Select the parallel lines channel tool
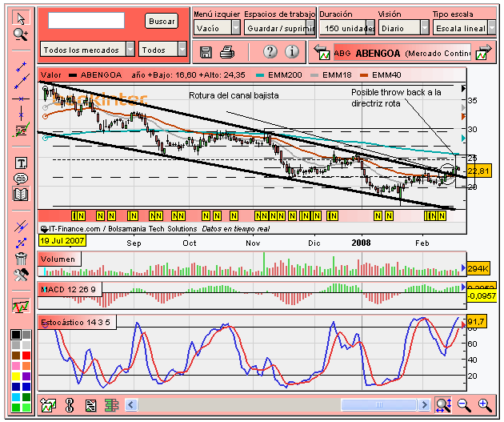Screen dimensions: 504x422 [21, 227]
